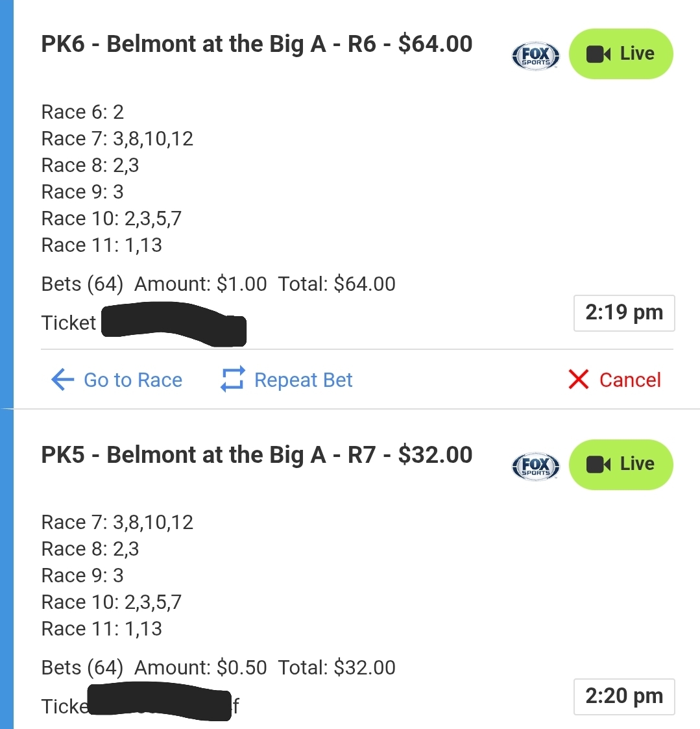Open the PK5 Belmont R7 $32.00 bet title
Viewport: 700px width, 729px height.
[x=256, y=454]
